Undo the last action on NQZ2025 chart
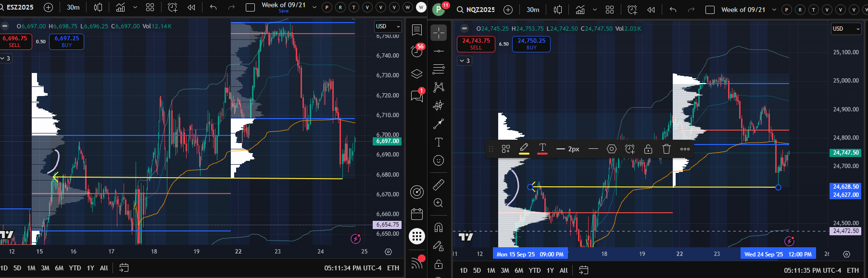This screenshot has height=278, width=868. point(673,10)
